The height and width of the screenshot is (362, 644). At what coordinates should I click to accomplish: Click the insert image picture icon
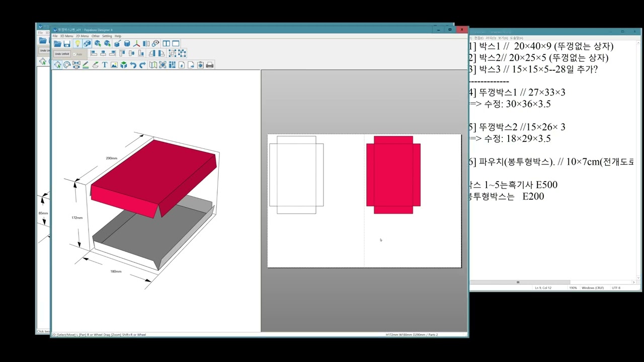(114, 65)
